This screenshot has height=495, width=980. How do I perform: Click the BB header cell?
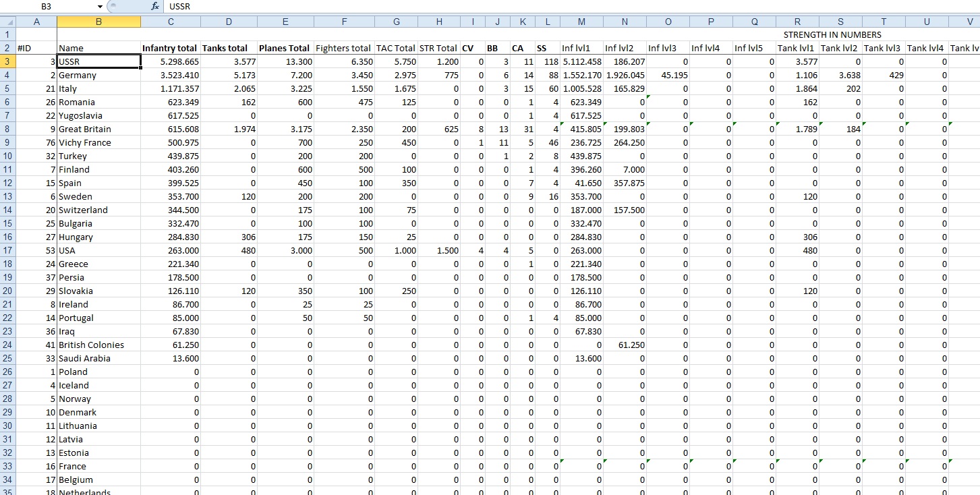click(498, 48)
